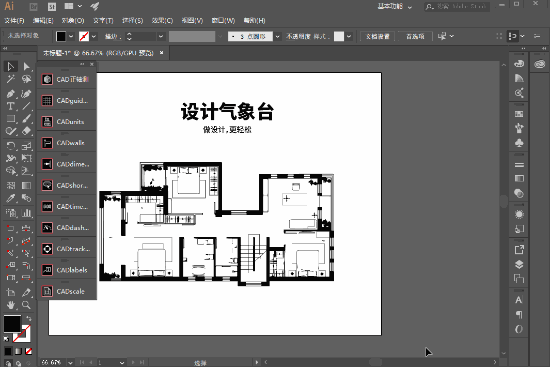Screen dimensions: 550x367
Task: Close the untitled document tab
Action: pyautogui.click(x=161, y=53)
